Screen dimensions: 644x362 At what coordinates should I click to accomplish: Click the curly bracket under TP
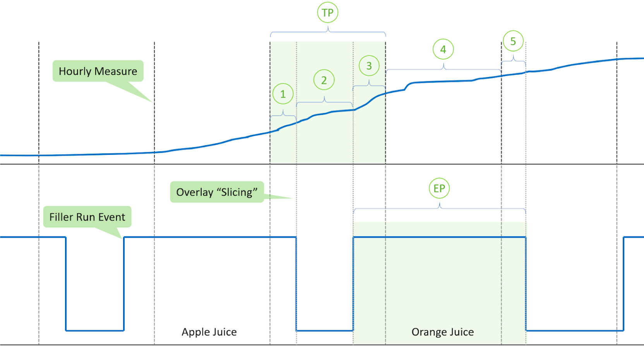(x=328, y=32)
